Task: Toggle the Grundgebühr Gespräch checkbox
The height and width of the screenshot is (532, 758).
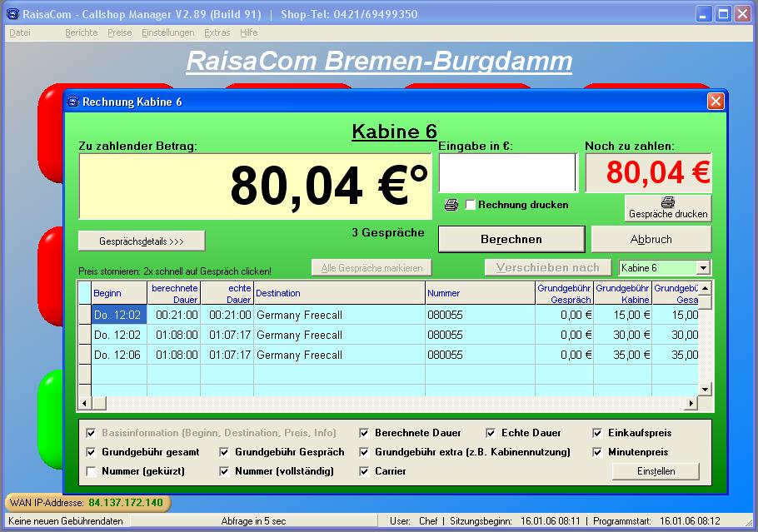Action: tap(224, 452)
